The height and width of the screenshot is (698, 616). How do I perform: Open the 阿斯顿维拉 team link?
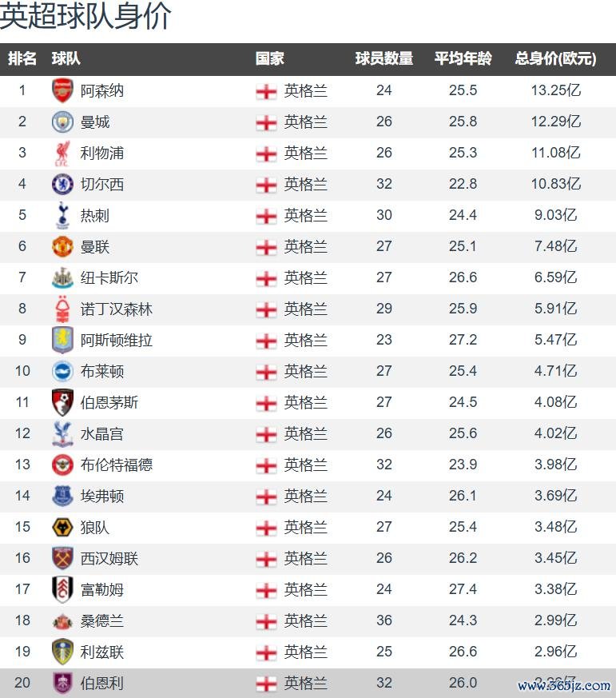tap(117, 341)
